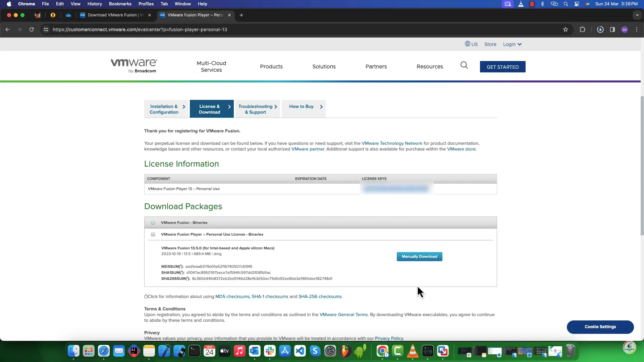
Task: Open Chrome three-dot menu
Action: [637, 29]
